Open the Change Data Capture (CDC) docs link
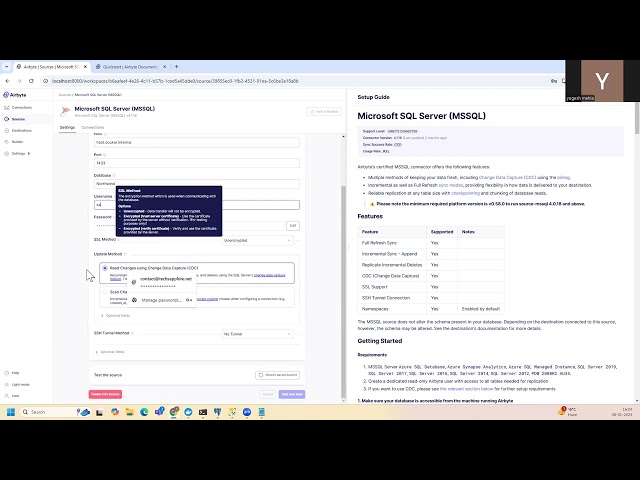This screenshot has height=480, width=640. (507, 178)
